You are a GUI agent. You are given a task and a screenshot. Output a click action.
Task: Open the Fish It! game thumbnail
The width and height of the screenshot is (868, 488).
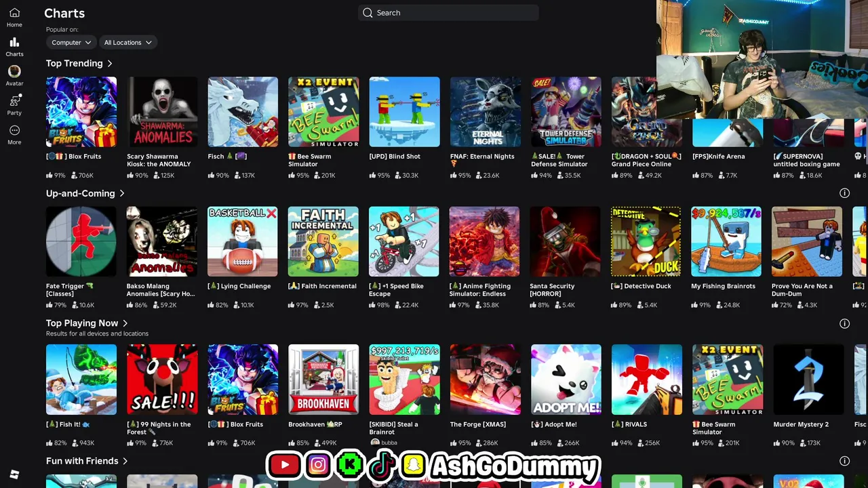click(81, 380)
